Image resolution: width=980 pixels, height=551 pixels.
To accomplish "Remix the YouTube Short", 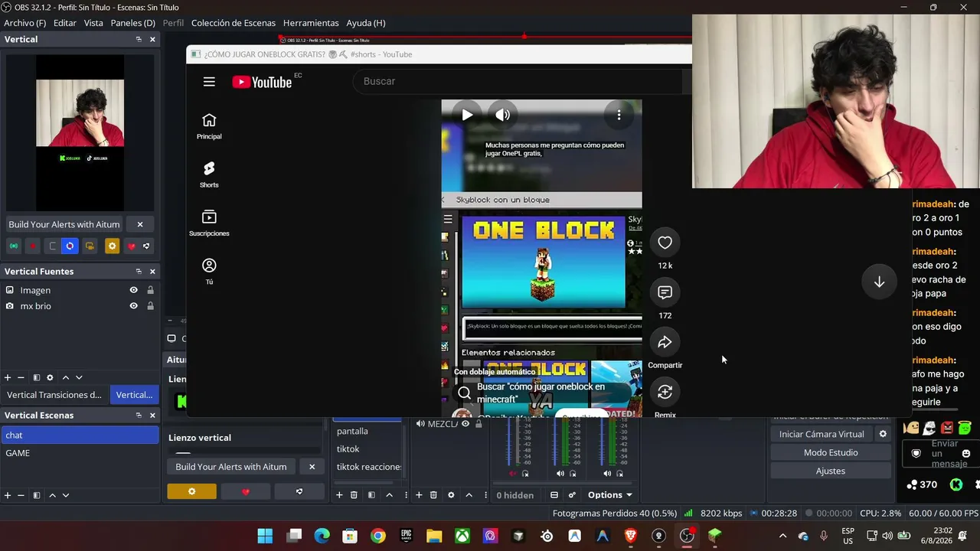I will (665, 392).
